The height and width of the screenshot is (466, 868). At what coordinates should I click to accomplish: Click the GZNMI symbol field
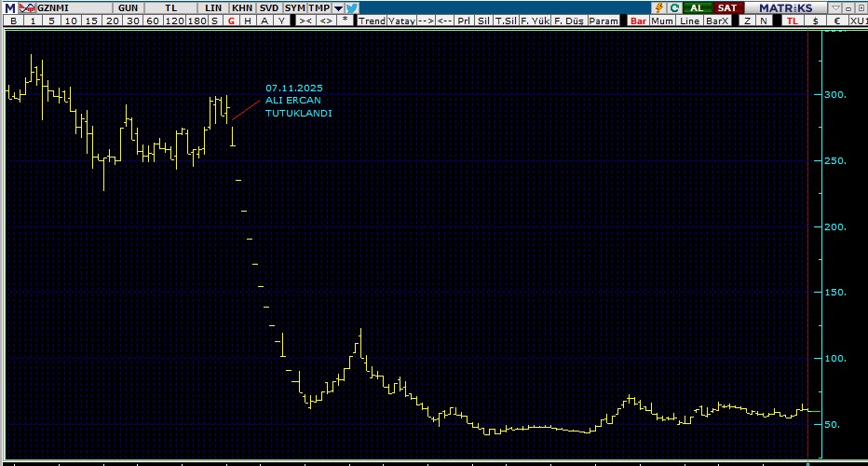54,7
